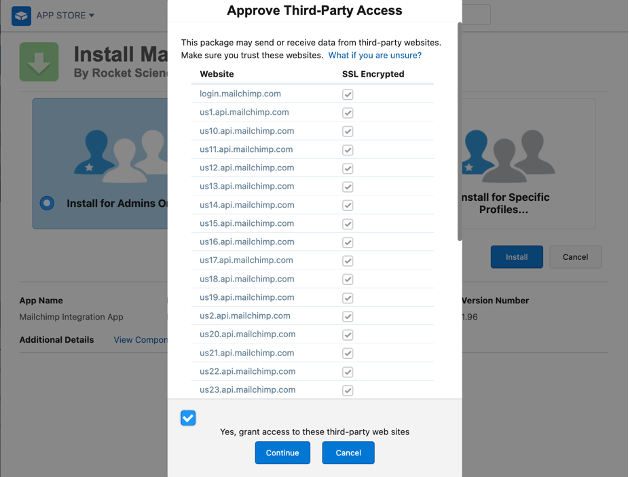Click the Mailchimp Integration App name text
The width and height of the screenshot is (629, 477).
click(71, 317)
